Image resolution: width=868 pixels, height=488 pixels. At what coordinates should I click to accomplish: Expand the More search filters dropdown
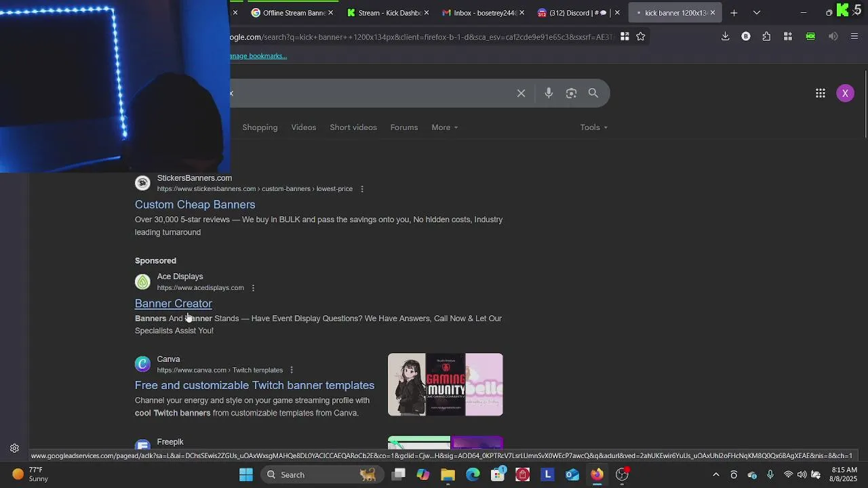coord(445,127)
